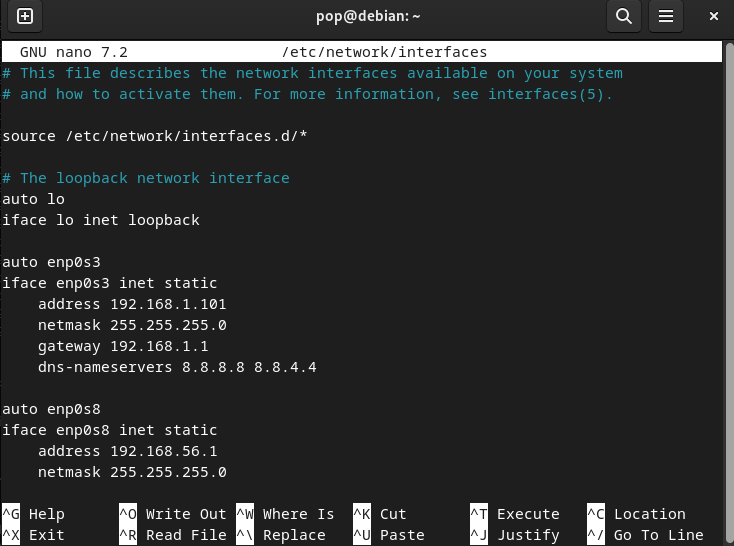Viewport: 734px width, 546px height.
Task: Open a new terminal tab
Action: [x=25, y=16]
